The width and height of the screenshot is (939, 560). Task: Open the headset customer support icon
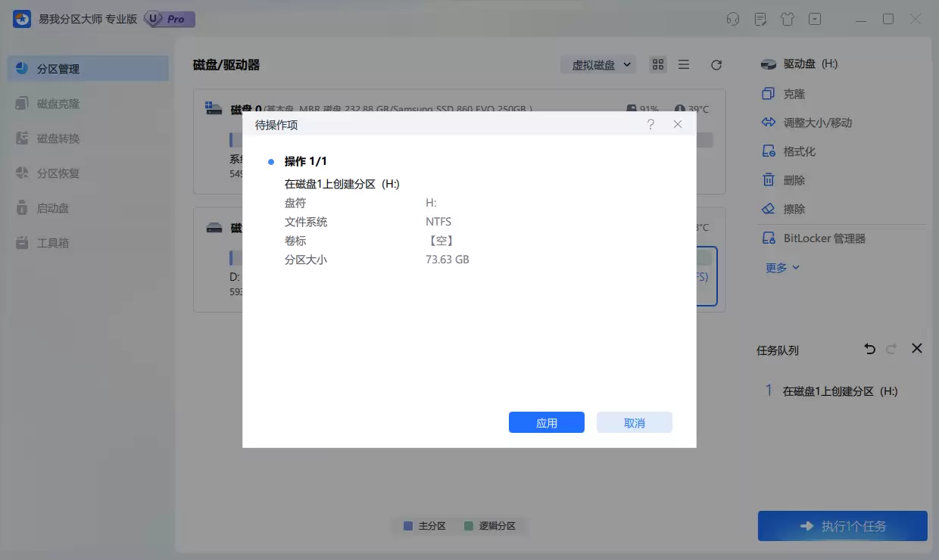(732, 19)
